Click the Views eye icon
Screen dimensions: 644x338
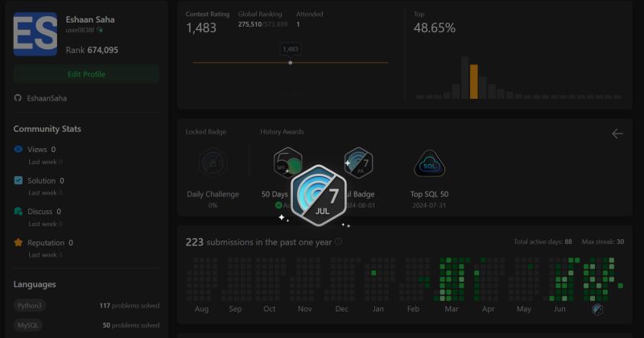[x=18, y=149]
